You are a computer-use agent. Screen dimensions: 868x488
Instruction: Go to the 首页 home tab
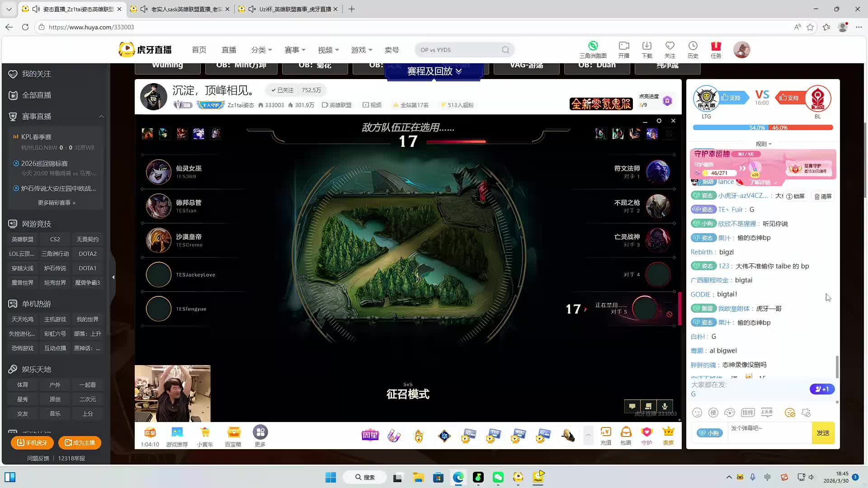199,50
